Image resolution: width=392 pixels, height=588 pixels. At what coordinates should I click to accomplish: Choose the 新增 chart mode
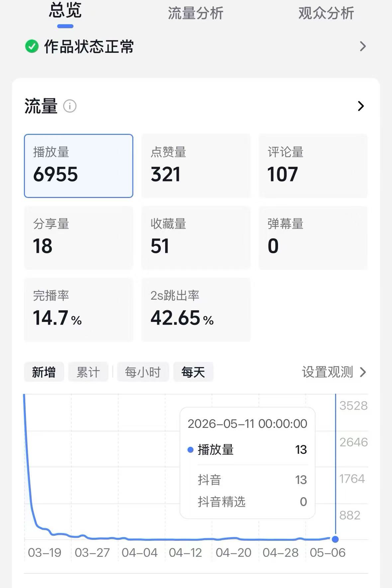click(x=44, y=372)
